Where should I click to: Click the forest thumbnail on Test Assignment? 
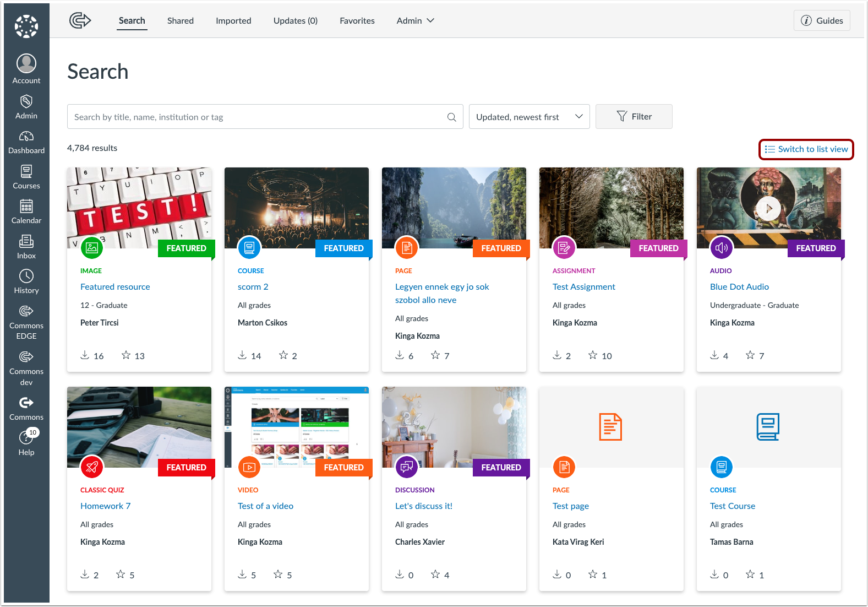point(612,208)
